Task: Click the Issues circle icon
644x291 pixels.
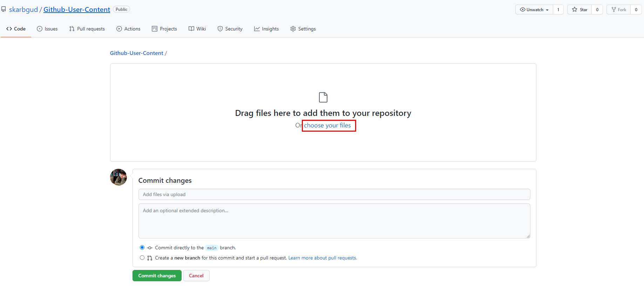Action: point(40,29)
